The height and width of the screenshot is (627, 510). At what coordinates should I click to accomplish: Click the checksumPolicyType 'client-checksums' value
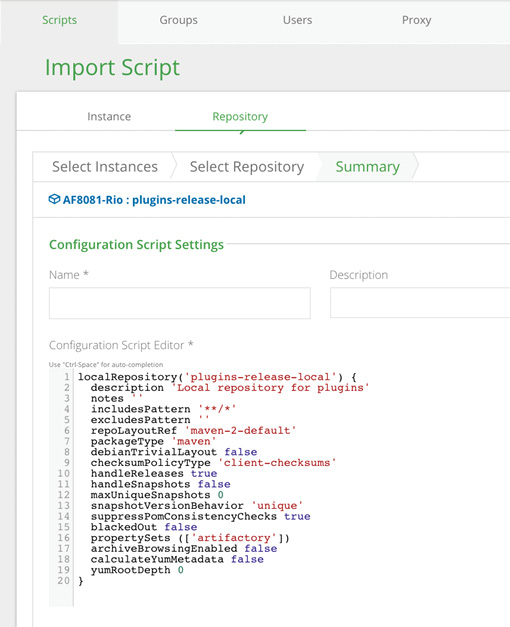coord(277,463)
